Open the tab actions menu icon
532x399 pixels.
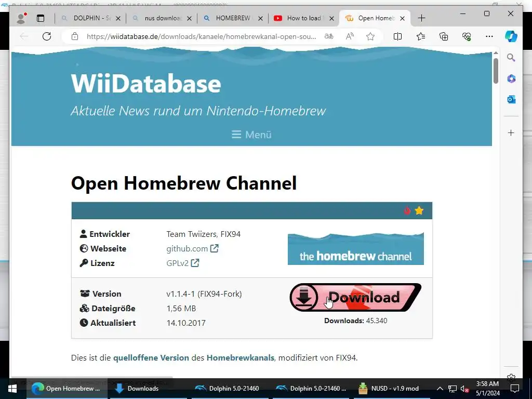[41, 18]
